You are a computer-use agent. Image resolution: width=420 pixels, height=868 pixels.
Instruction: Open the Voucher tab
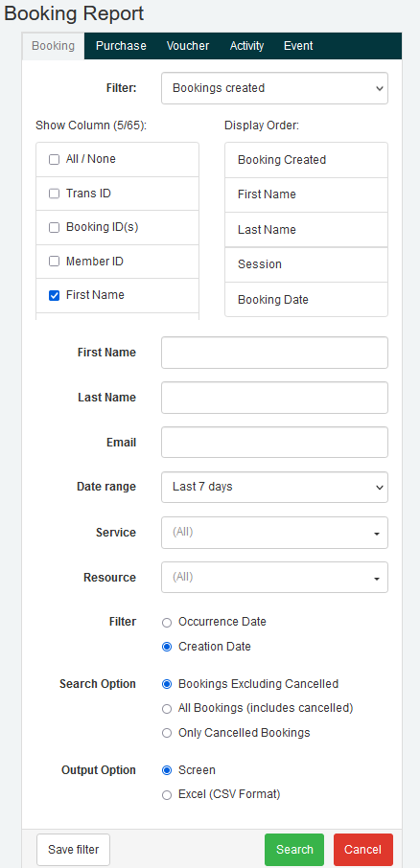click(x=188, y=46)
